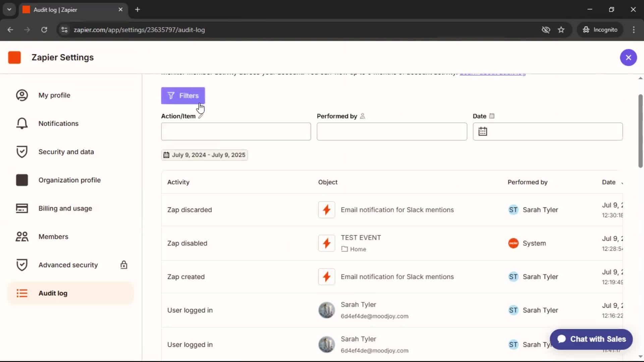This screenshot has width=644, height=362.
Task: Click Learn about audit log link
Action: (492, 74)
